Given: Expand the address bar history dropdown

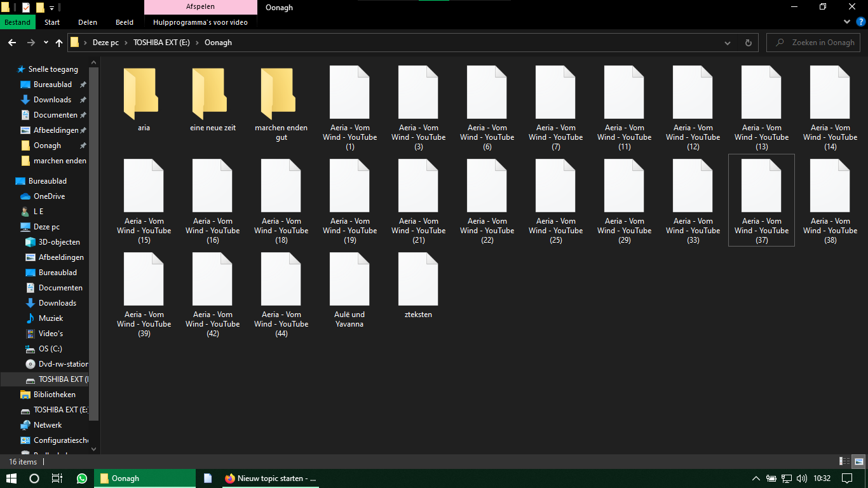Looking at the screenshot, I should pyautogui.click(x=728, y=43).
